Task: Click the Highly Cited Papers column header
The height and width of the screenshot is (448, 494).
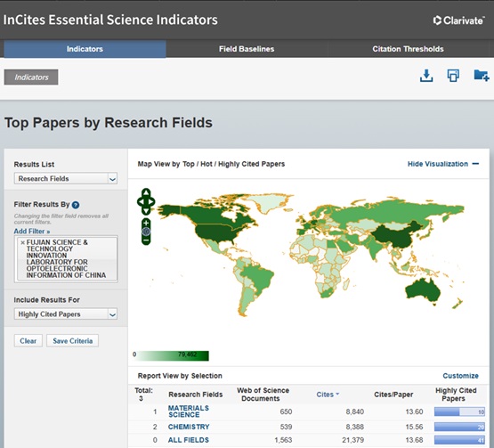Action: (456, 395)
